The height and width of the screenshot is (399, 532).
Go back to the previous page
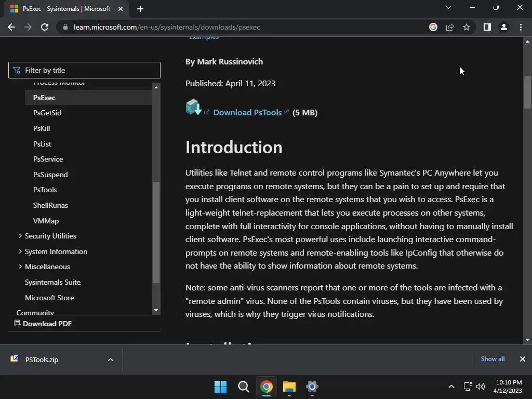pos(11,27)
